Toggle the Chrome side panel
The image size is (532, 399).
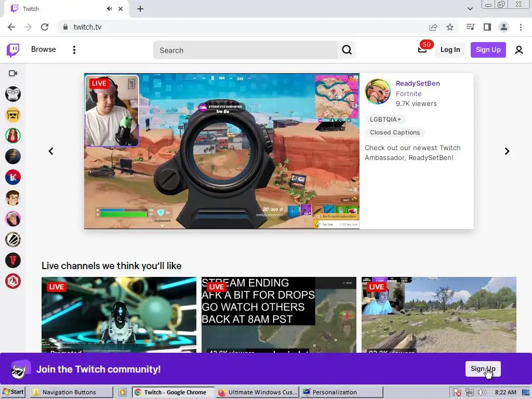click(x=487, y=27)
